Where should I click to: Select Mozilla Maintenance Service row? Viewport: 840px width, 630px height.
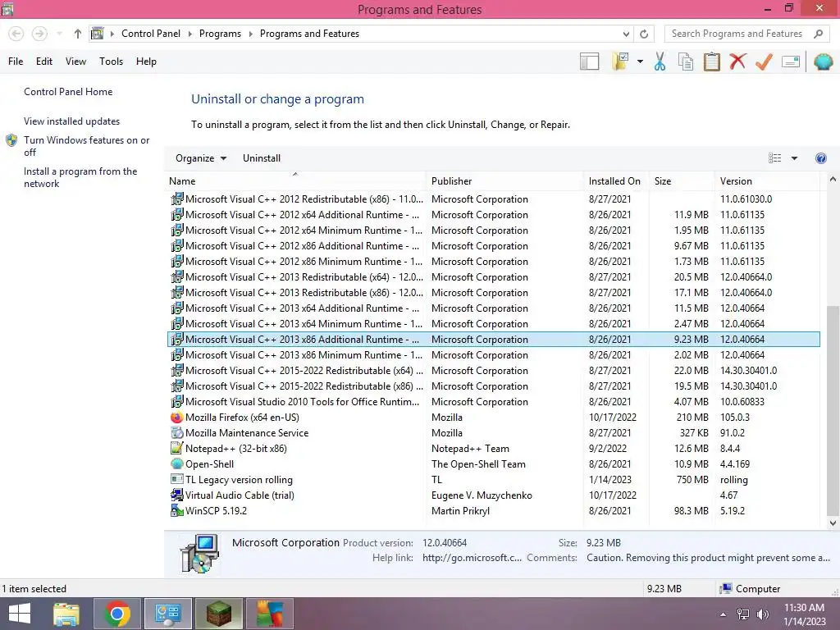(x=494, y=433)
